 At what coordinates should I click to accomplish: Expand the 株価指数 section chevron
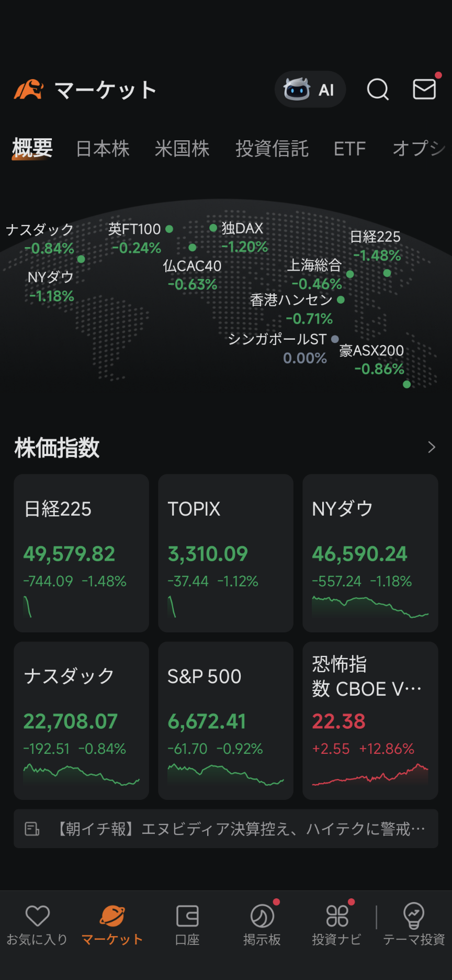click(431, 447)
